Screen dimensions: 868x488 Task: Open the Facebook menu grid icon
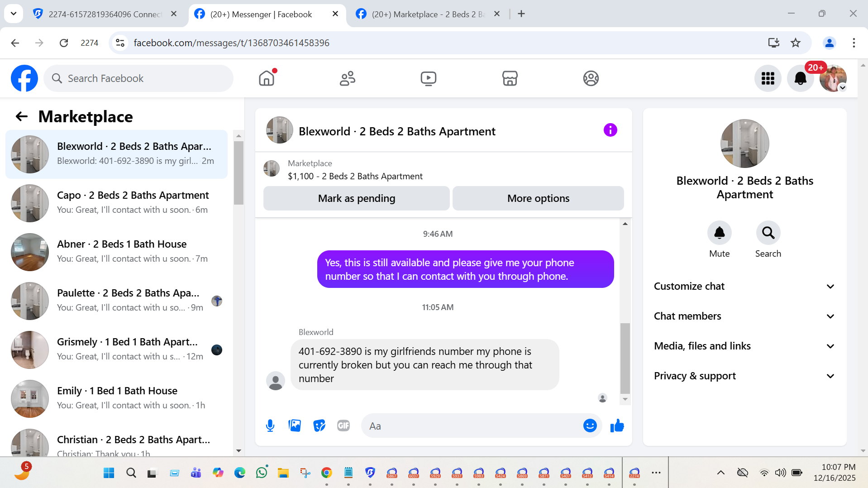(768, 78)
